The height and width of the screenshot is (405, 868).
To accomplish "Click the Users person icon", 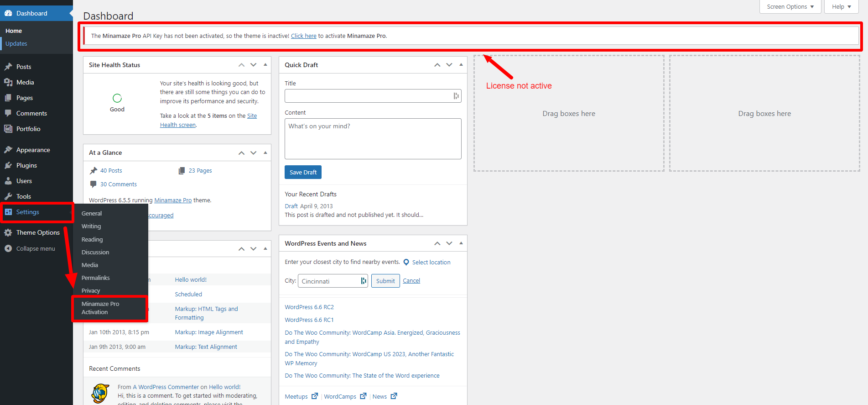I will point(8,181).
